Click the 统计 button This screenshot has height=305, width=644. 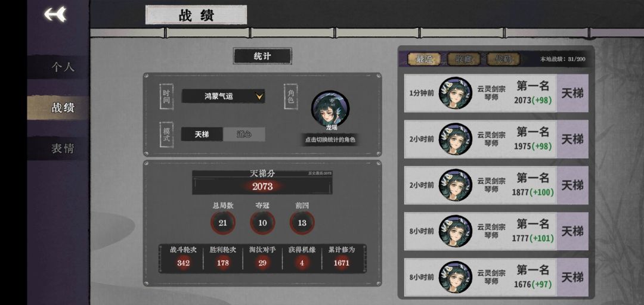click(262, 56)
